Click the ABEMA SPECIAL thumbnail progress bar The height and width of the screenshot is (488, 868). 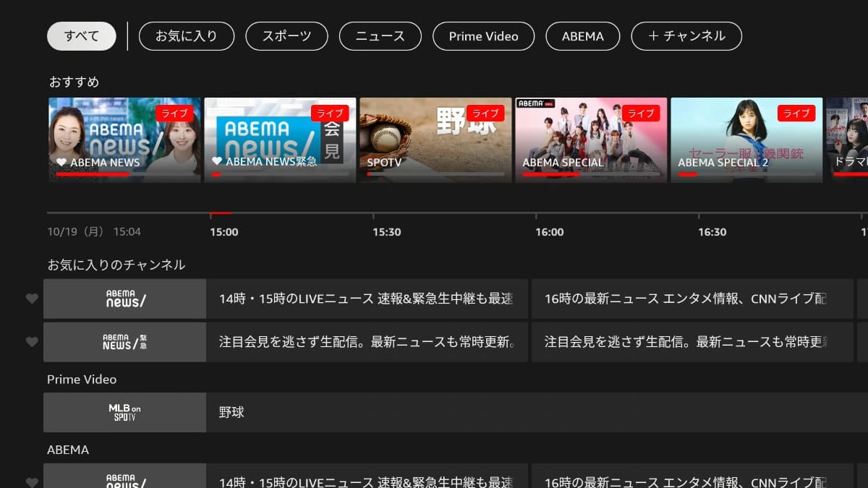[x=591, y=174]
